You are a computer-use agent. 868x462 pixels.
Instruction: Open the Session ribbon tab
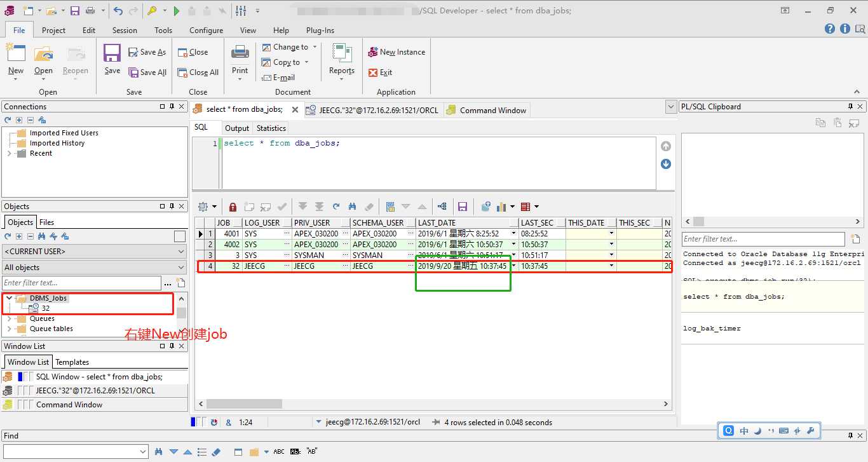125,30
